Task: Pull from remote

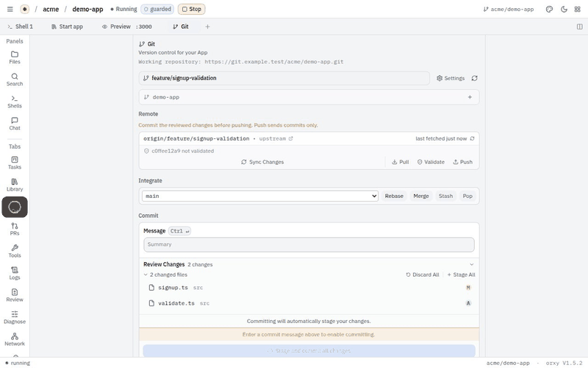Action: pyautogui.click(x=400, y=162)
